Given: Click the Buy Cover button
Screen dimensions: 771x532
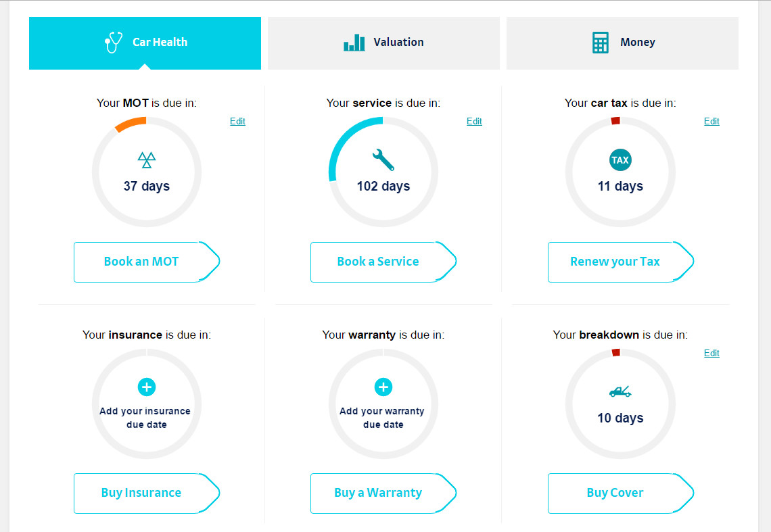Looking at the screenshot, I should (615, 493).
